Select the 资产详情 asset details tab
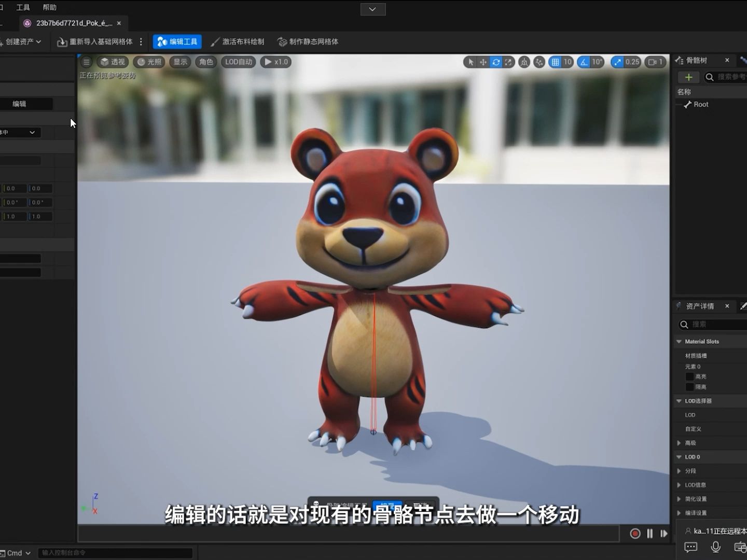The image size is (747, 560). point(699,306)
